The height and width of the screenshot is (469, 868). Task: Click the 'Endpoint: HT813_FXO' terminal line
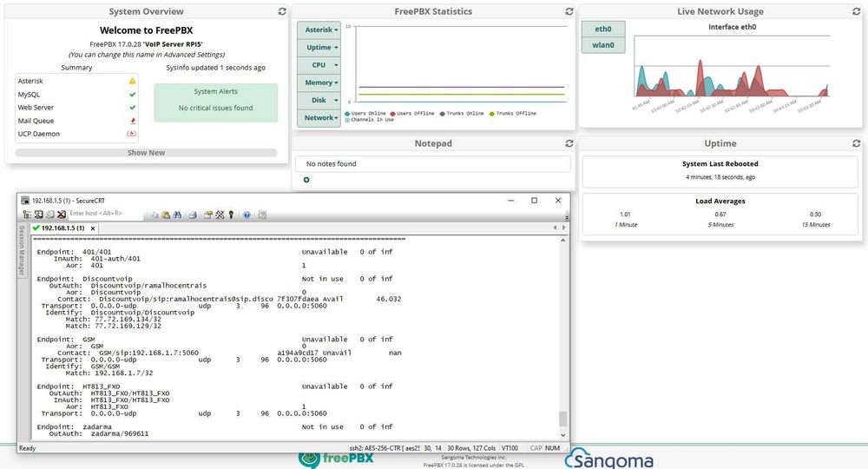point(78,386)
